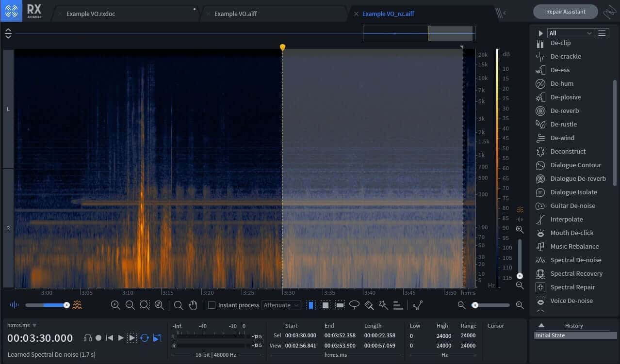
Task: Zoom out horizontally on time
Action: coord(130,305)
